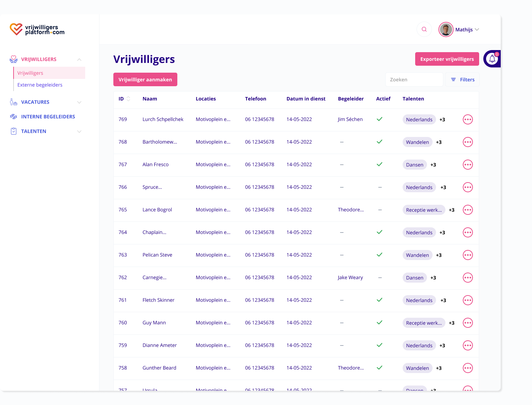Toggle active checkmark for Gunther Beard

[380, 368]
